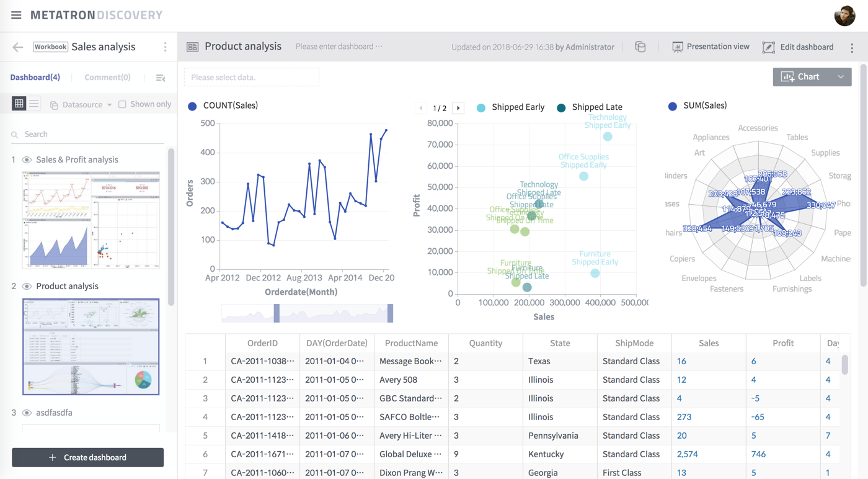
Task: Select the Pennsylvania cell
Action: (560, 436)
